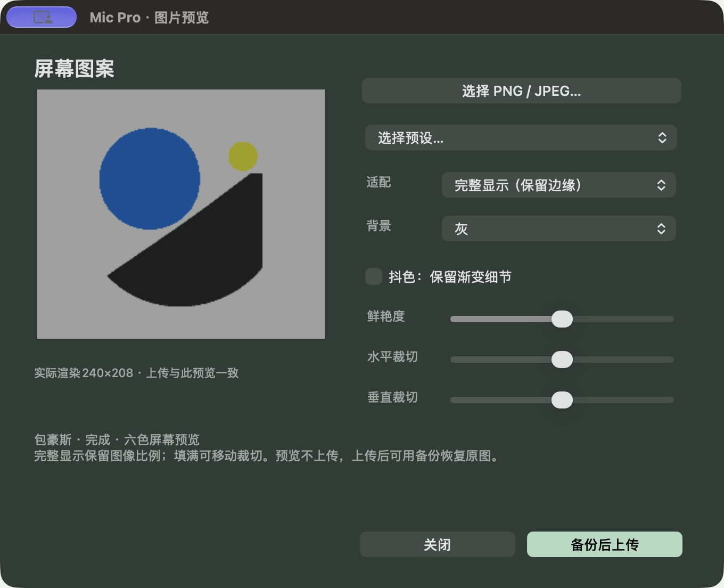Click the 鲜艳度 vividness slider handle

coord(562,319)
